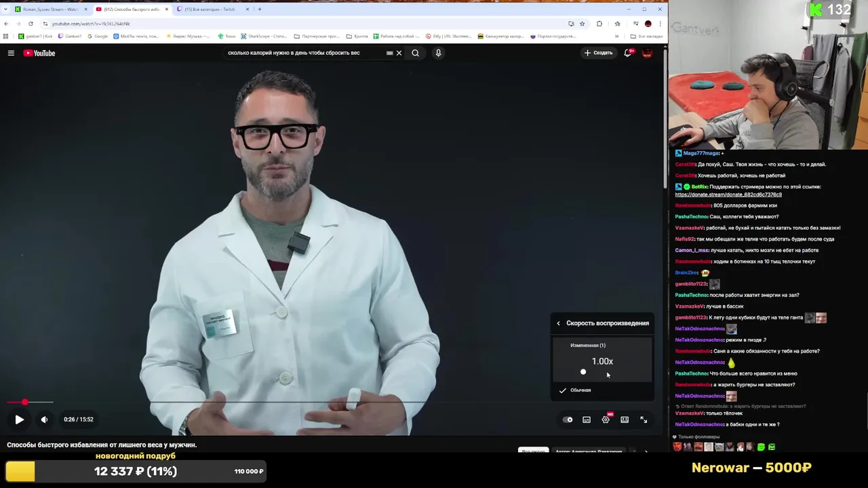
Task: Open Mail.Ru bookmark
Action: [138, 36]
